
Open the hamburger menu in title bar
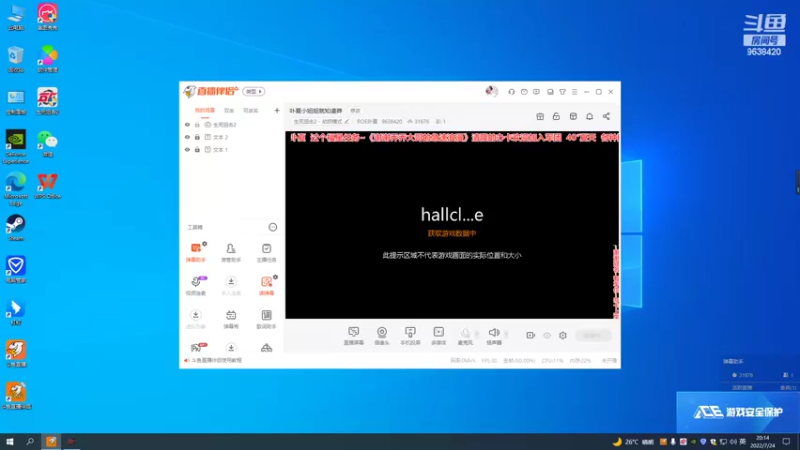[x=574, y=92]
